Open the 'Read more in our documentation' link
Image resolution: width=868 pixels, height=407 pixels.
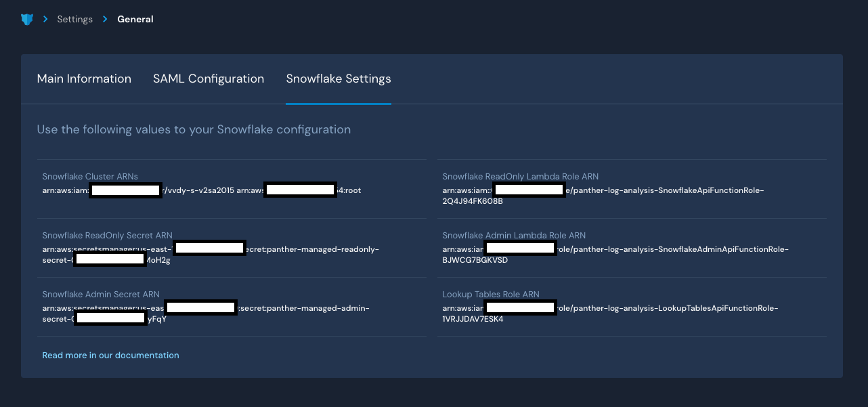coord(110,355)
